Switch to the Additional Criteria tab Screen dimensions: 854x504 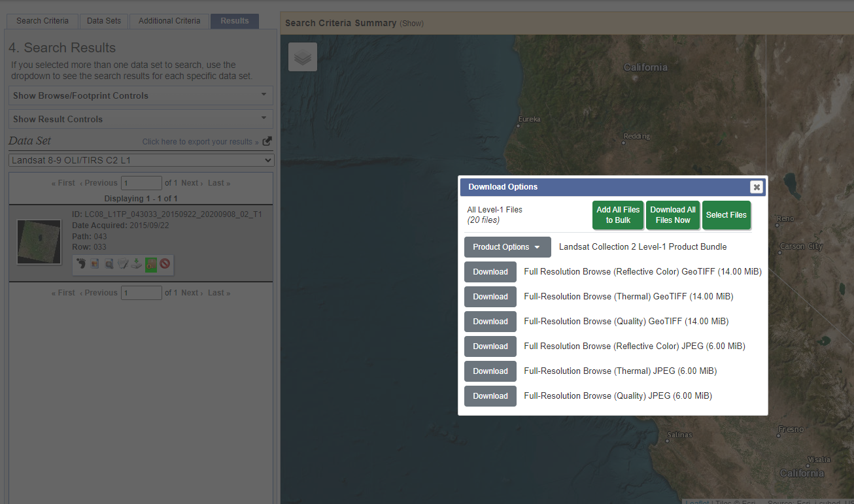point(169,21)
